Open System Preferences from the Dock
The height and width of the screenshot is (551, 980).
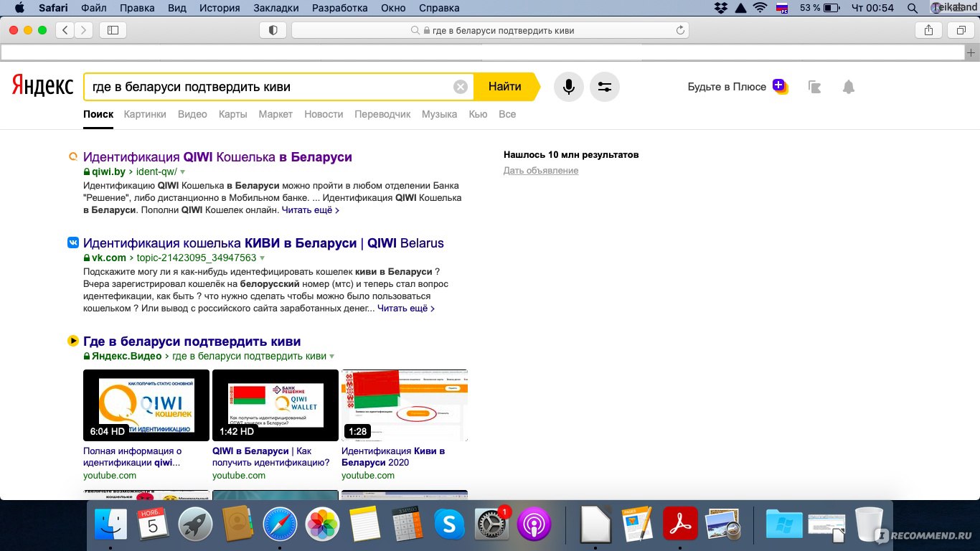pos(491,524)
